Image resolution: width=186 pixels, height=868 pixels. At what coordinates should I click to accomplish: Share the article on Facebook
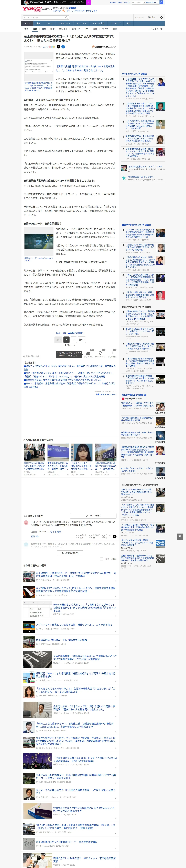point(63,47)
